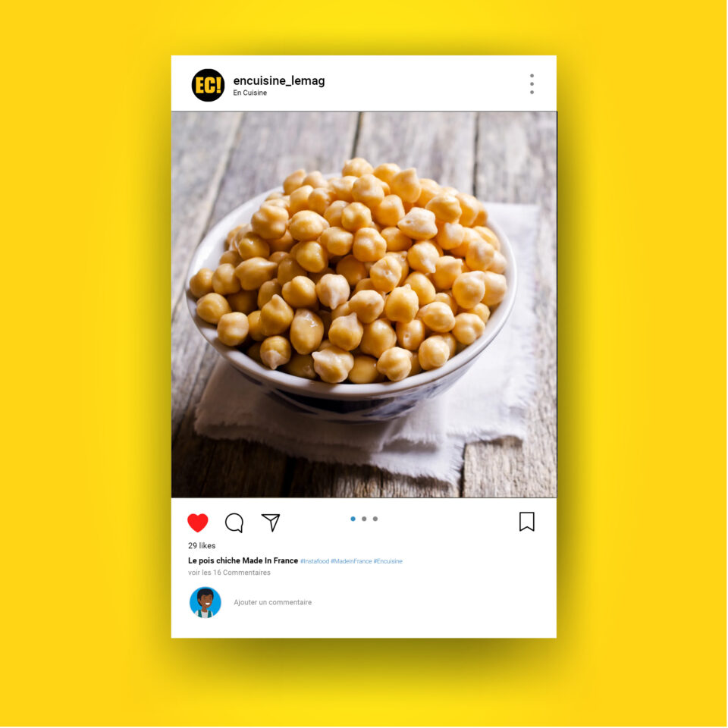The height and width of the screenshot is (728, 728).
Task: Open the encuisine_lemag username profile
Action: pos(279,81)
